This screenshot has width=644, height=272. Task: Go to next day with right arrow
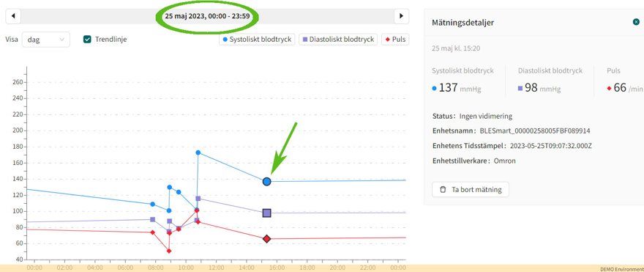pos(401,16)
